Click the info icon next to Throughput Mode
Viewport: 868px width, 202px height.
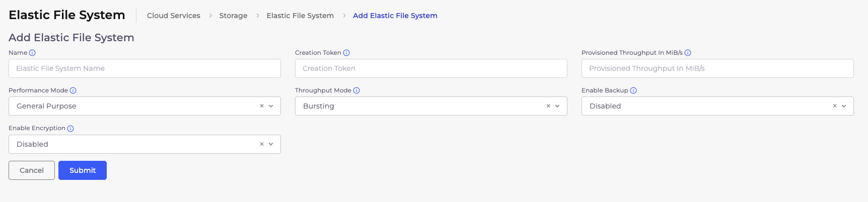coord(356,90)
